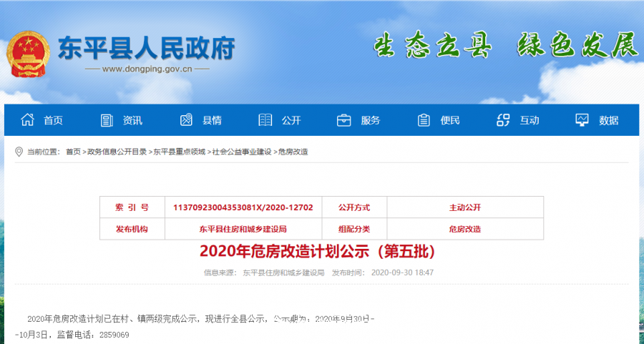Click the 索引号 table label
644x344 pixels.
pyautogui.click(x=132, y=207)
